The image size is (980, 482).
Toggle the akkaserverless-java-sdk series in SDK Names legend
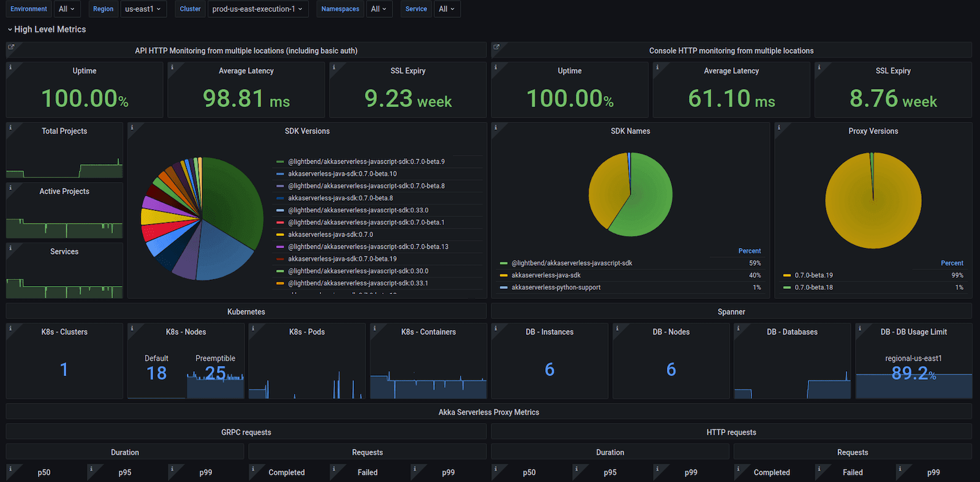546,276
